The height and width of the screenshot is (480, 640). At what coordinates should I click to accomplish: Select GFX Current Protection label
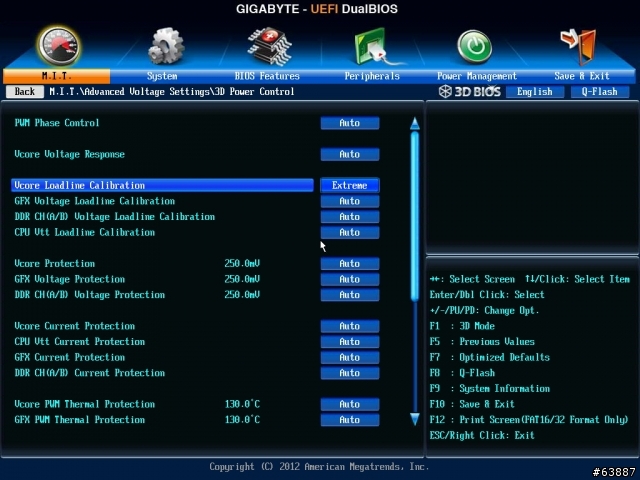click(x=69, y=357)
